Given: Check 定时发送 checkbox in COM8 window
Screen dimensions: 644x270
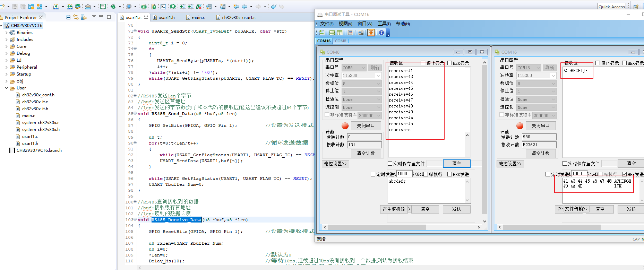Looking at the screenshot, I should point(373,174).
